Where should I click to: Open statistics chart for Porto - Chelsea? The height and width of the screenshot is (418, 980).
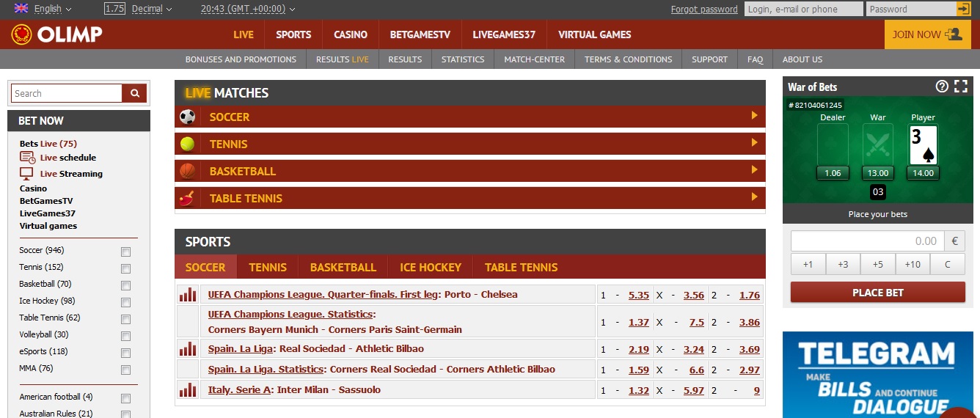point(188,294)
